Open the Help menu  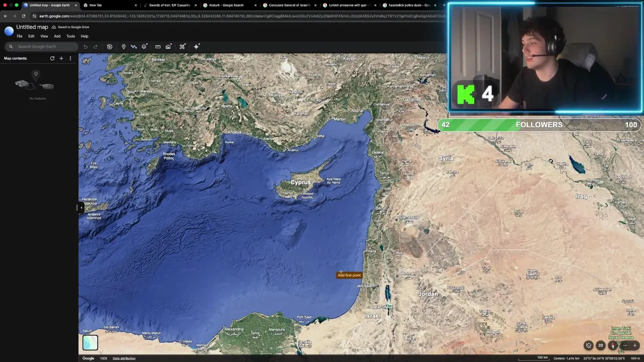point(85,36)
